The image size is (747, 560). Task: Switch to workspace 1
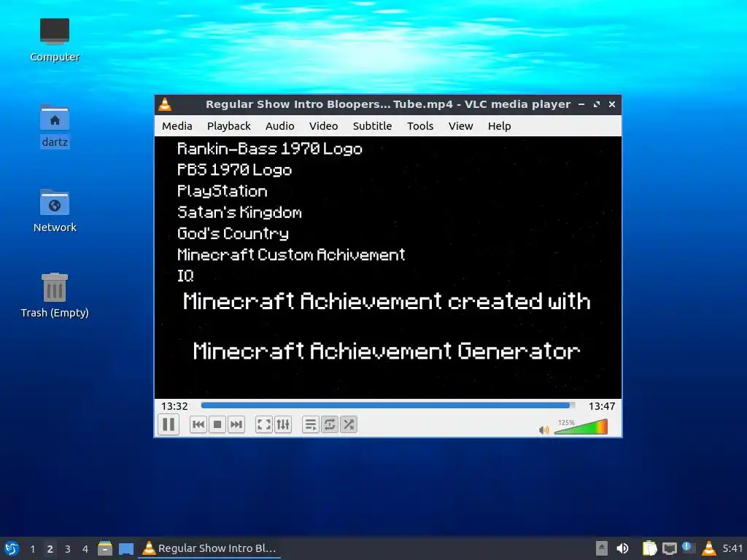coord(32,548)
